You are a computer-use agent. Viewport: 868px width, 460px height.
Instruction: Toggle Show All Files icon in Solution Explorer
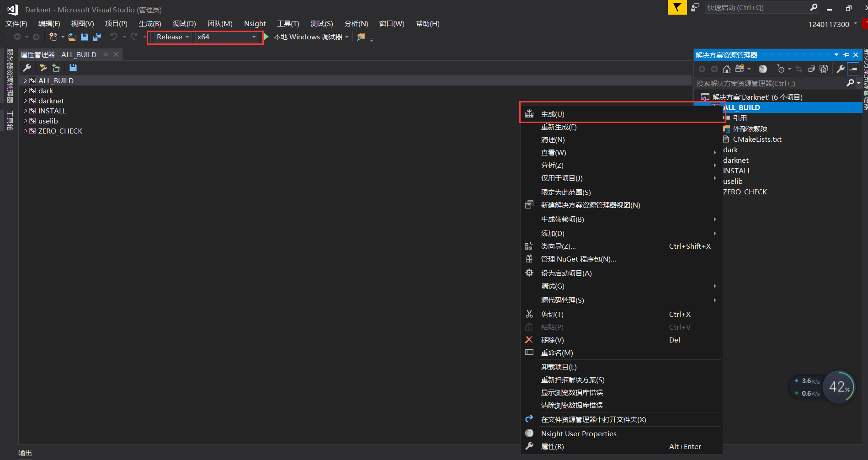[x=824, y=69]
